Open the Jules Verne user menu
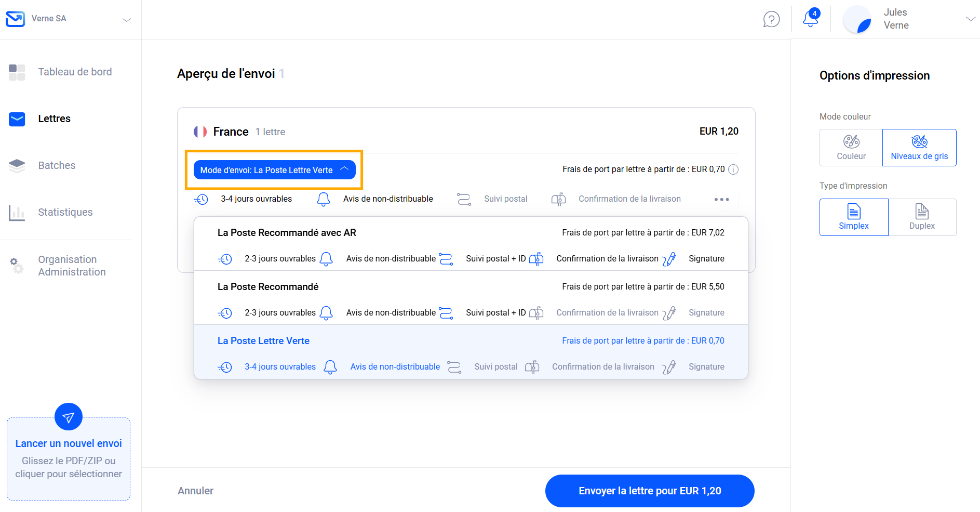This screenshot has width=980, height=512. click(970, 19)
